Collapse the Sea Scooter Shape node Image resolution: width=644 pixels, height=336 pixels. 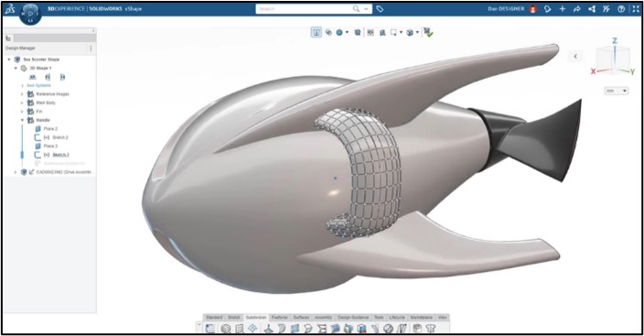tap(9, 60)
